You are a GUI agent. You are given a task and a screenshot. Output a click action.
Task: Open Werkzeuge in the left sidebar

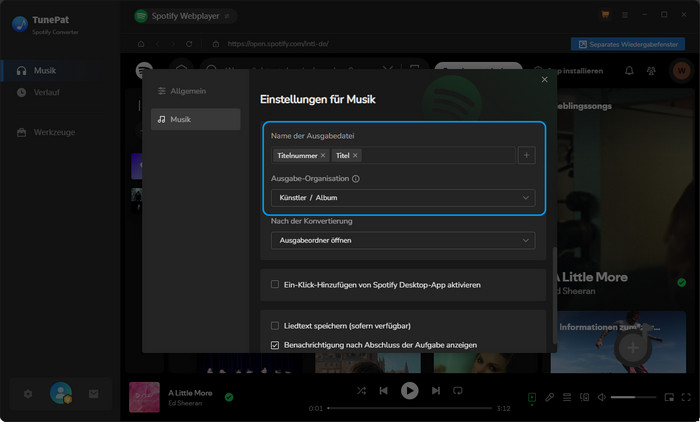coord(53,132)
